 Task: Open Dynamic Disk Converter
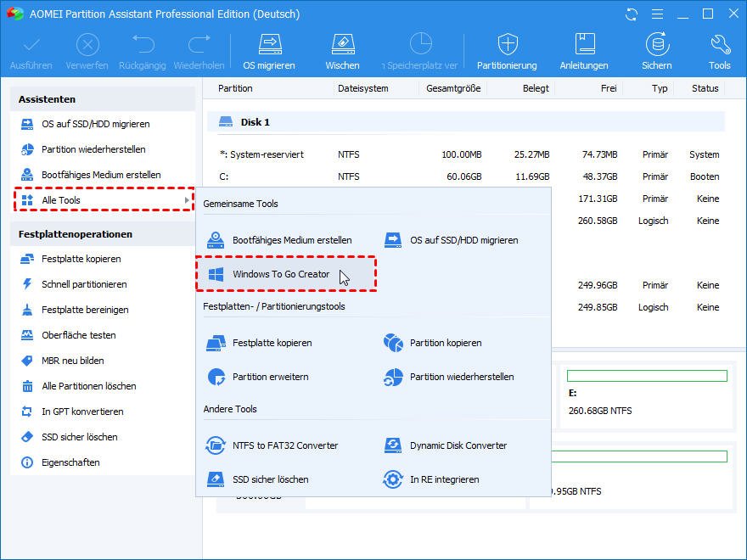[x=458, y=446]
